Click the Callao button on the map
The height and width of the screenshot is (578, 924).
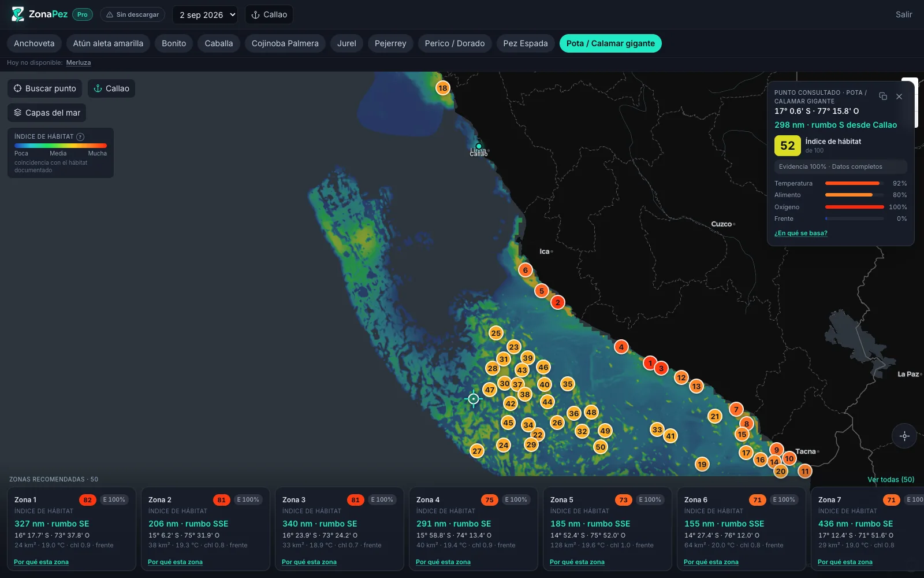click(111, 88)
